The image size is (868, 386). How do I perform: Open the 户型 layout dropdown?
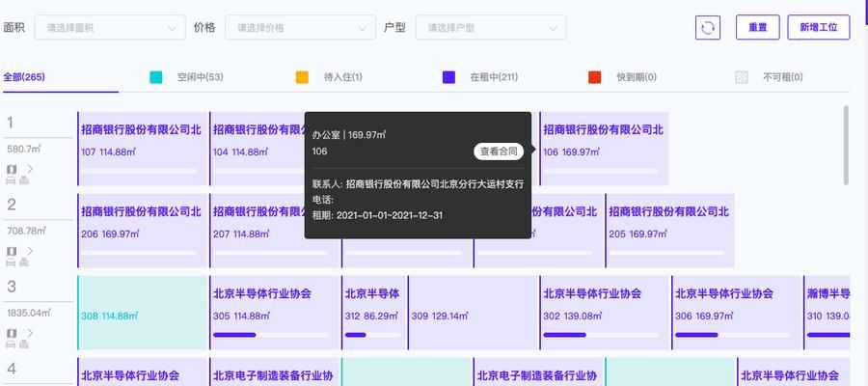click(x=491, y=28)
